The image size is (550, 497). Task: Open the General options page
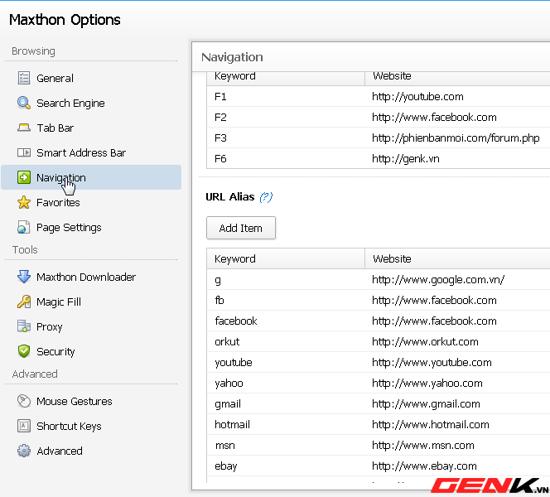click(55, 78)
